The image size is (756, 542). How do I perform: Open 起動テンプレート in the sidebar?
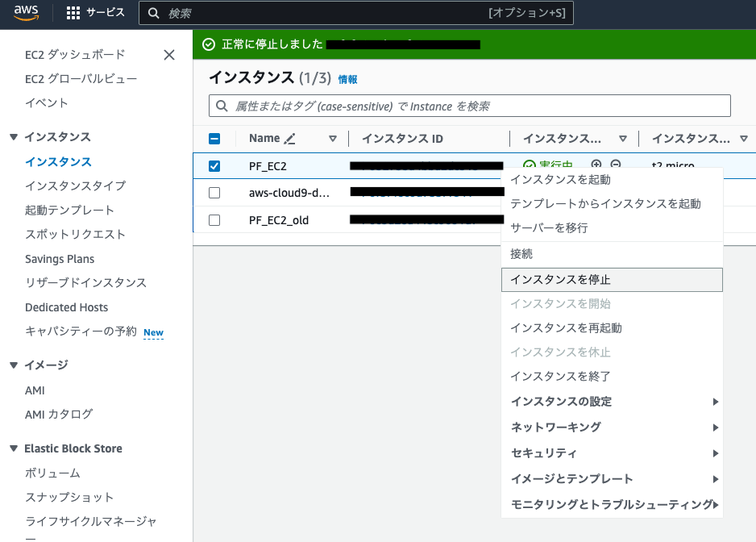[69, 211]
